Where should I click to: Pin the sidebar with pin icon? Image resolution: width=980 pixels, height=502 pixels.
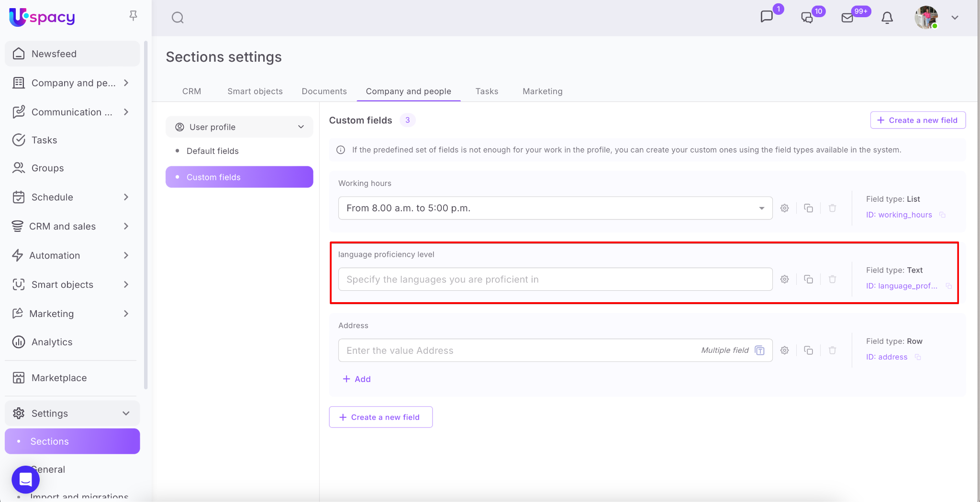pyautogui.click(x=133, y=16)
